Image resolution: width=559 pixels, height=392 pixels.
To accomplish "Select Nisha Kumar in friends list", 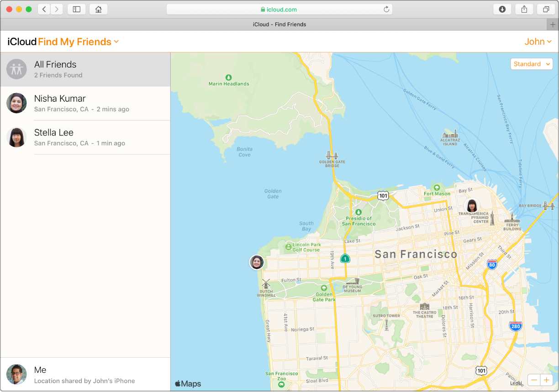I will pos(85,103).
